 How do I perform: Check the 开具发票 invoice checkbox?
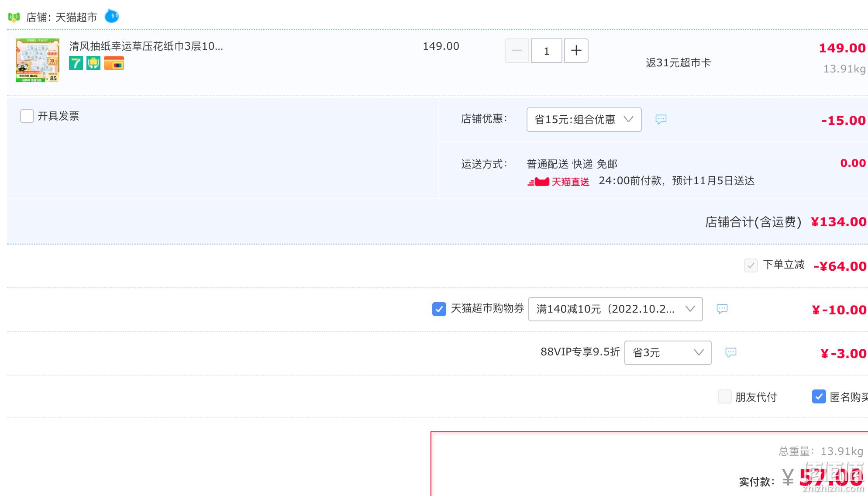coord(27,116)
